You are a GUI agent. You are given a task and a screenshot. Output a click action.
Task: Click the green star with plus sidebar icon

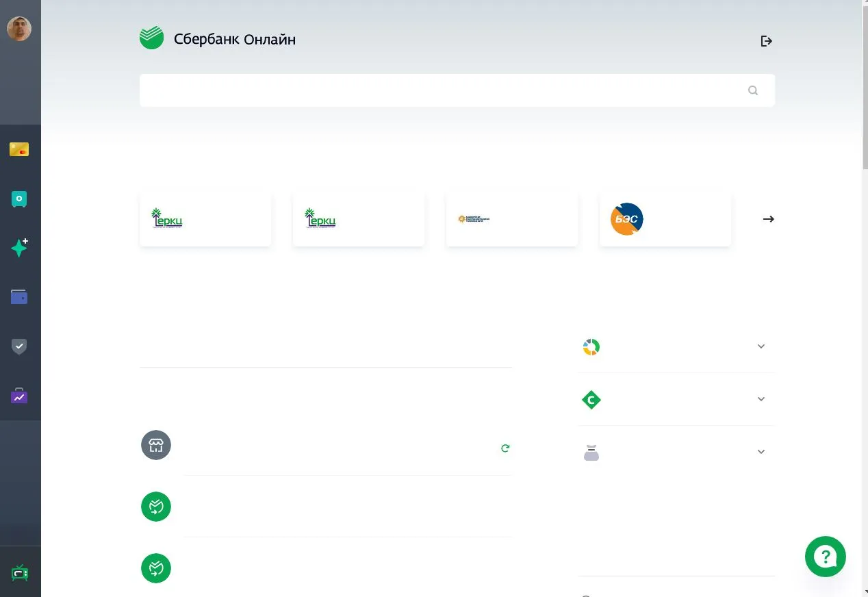pos(19,248)
